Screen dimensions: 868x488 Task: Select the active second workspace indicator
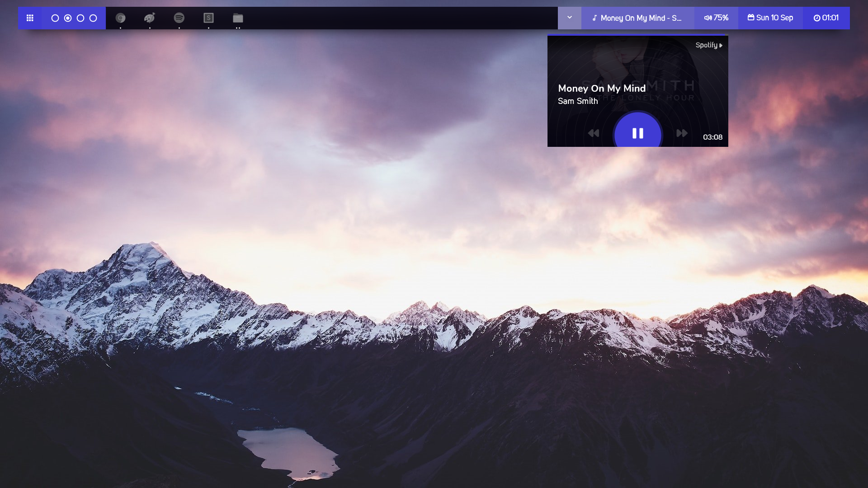coord(68,18)
